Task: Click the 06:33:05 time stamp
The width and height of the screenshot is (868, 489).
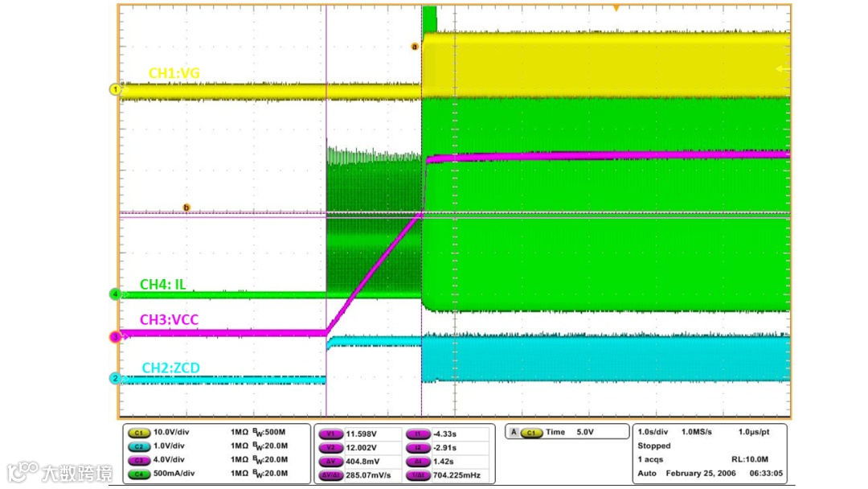Action: [766, 474]
